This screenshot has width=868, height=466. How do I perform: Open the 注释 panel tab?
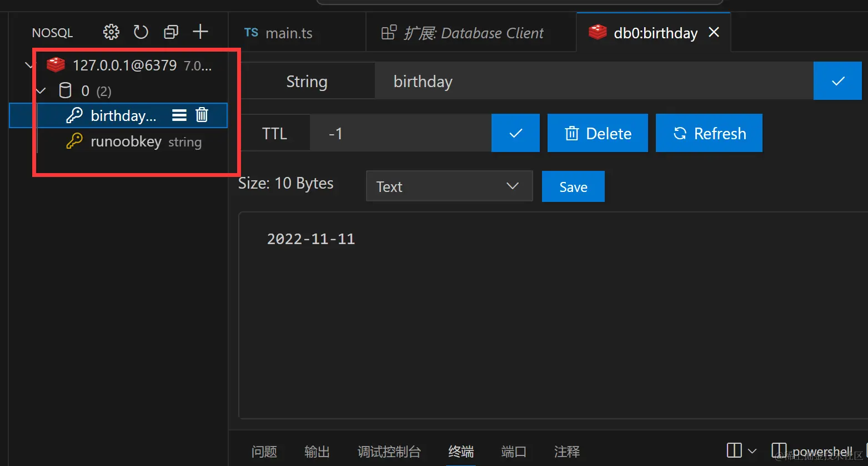point(567,452)
